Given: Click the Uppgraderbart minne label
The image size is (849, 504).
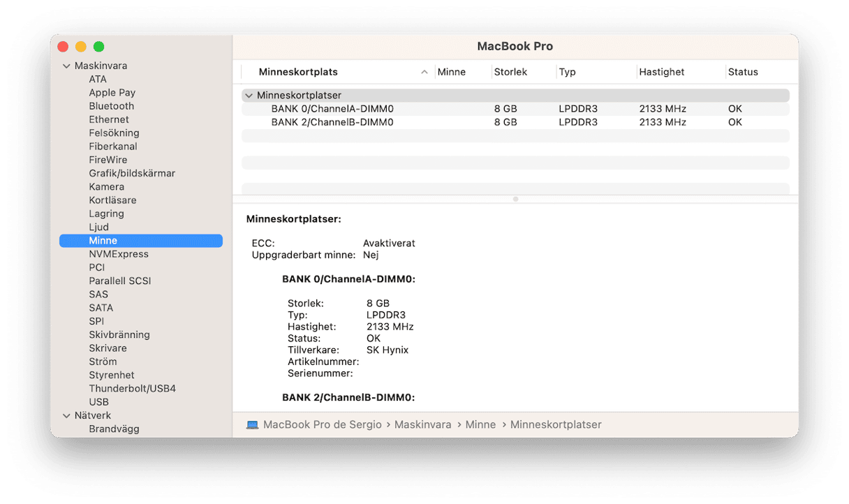Looking at the screenshot, I should [304, 255].
